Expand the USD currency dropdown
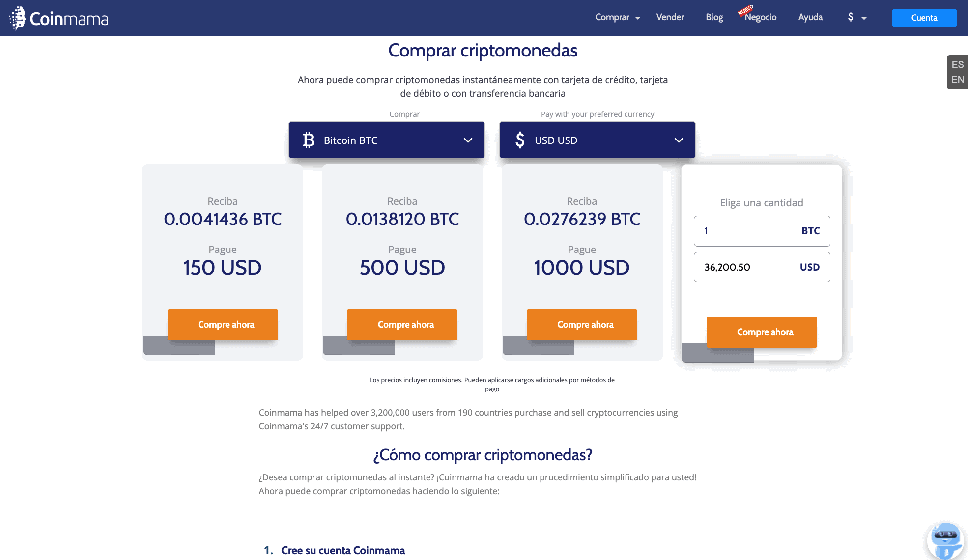 tap(597, 140)
